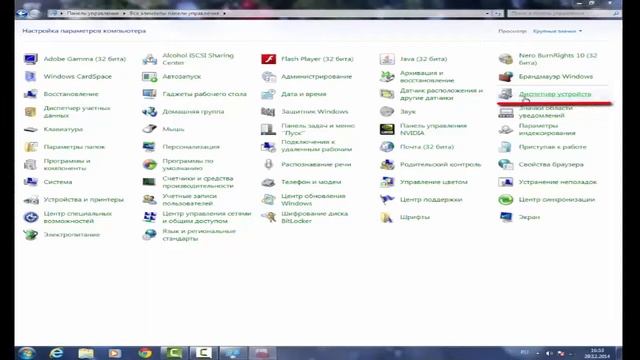Open Параметры индексирования link
The height and width of the screenshot is (360, 640).
[547, 129]
